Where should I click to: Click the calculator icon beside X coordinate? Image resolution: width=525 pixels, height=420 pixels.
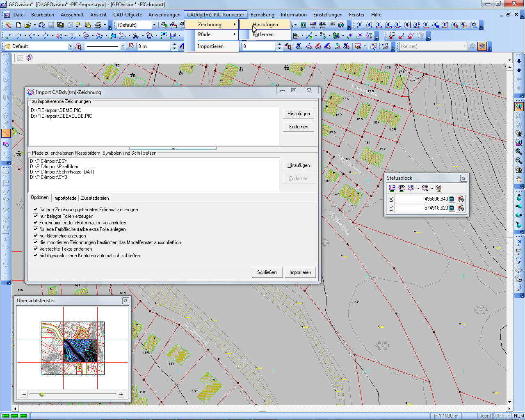[x=452, y=199]
